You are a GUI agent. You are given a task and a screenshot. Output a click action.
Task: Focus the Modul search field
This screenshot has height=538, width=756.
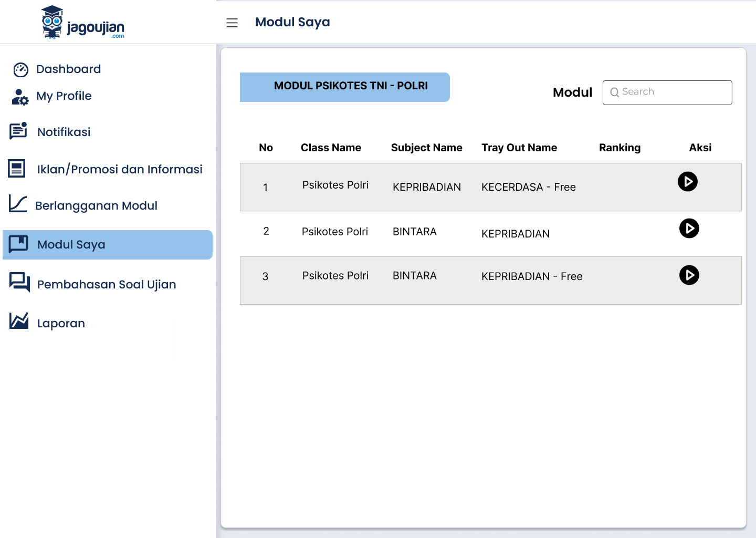click(x=667, y=92)
